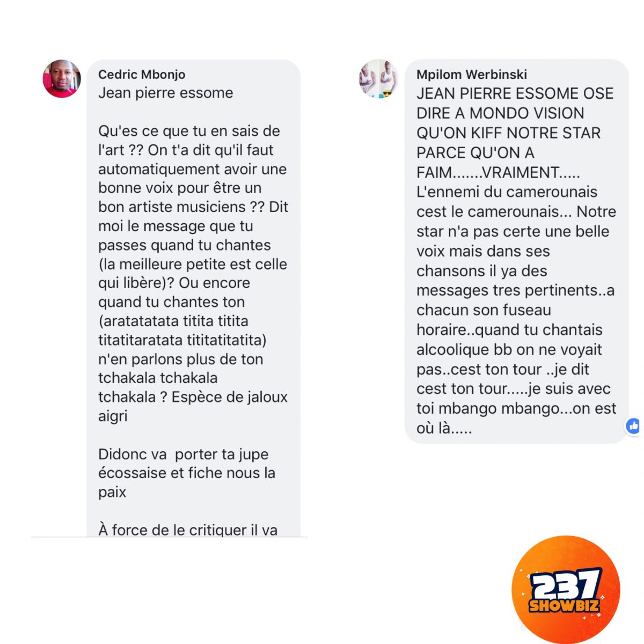644x644 pixels.
Task: Open Cedric Mbonjo's profile picture
Action: click(62, 78)
